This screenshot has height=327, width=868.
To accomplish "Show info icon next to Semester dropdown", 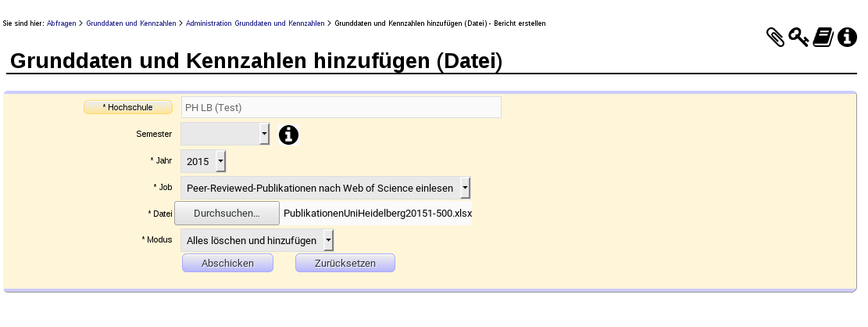I will point(288,135).
